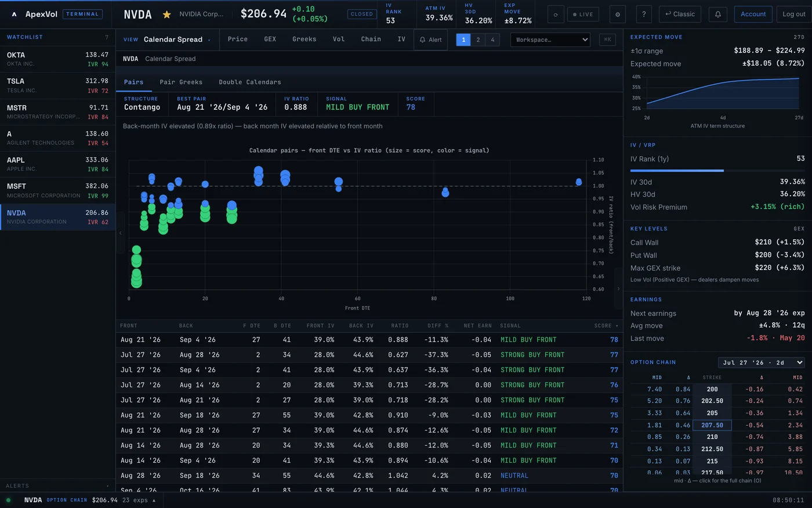Viewport: 812px width, 508px height.
Task: Select MSTR in the watchlist
Action: pyautogui.click(x=57, y=112)
